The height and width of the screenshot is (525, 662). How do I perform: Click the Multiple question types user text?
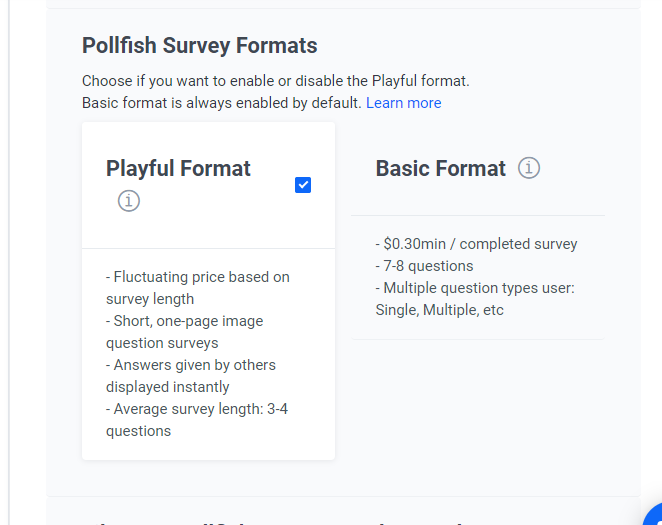[x=474, y=288]
